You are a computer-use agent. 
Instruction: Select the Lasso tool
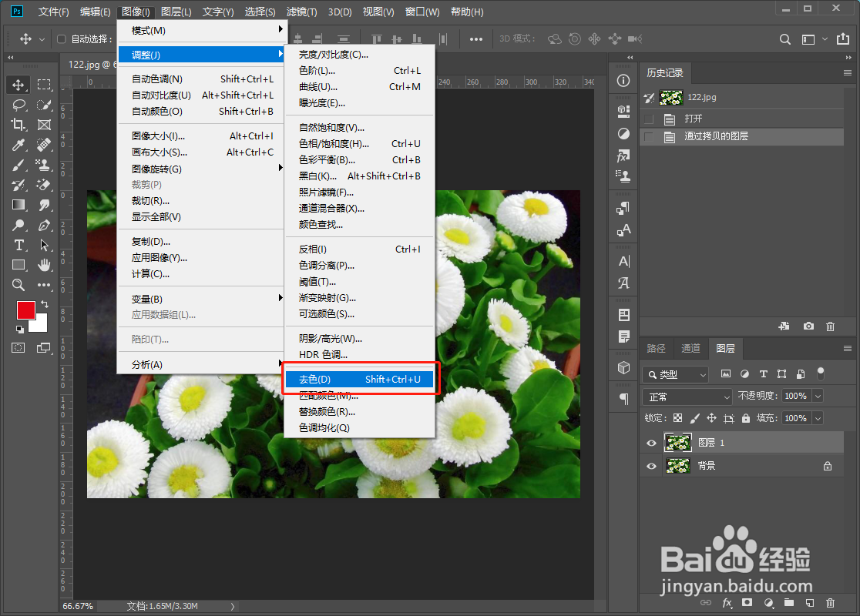point(18,105)
